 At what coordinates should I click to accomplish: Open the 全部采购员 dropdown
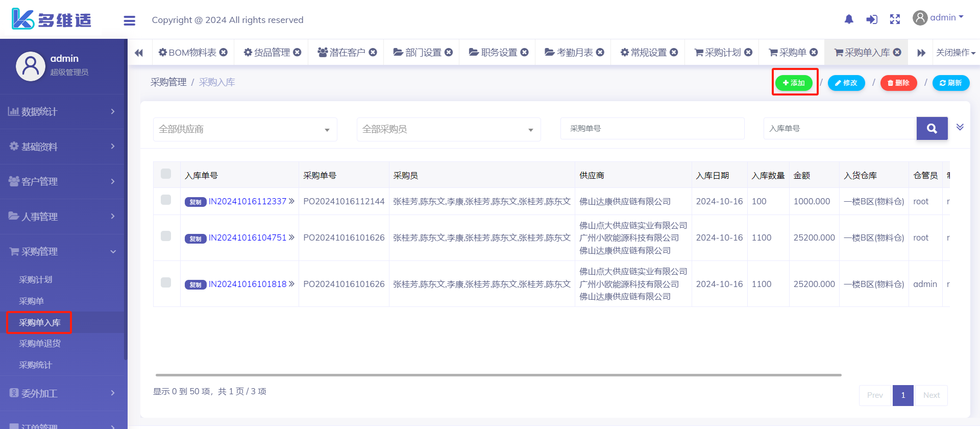[x=448, y=129]
